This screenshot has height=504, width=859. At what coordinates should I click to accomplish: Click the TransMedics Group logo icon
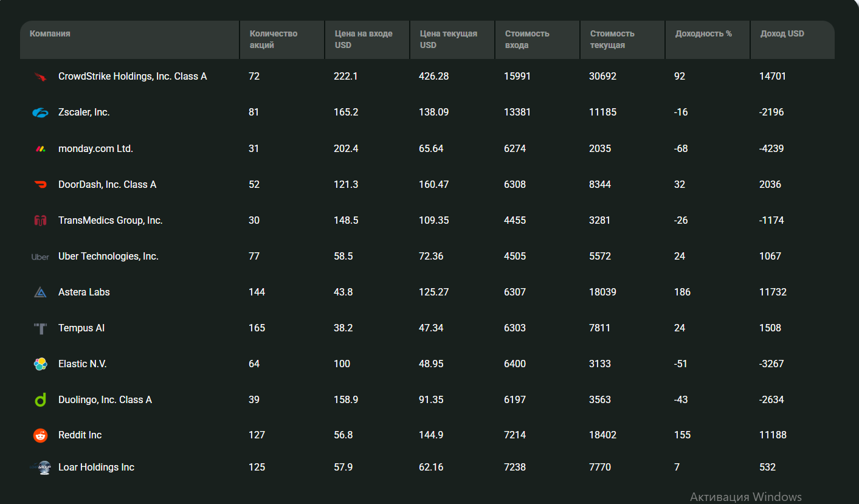(40, 221)
